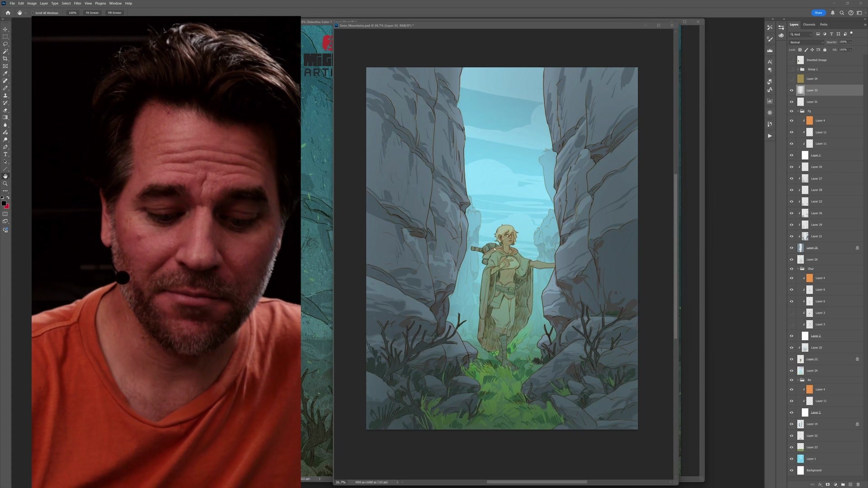This screenshot has height=488, width=868.
Task: Select the Lasso tool
Action: (5, 44)
